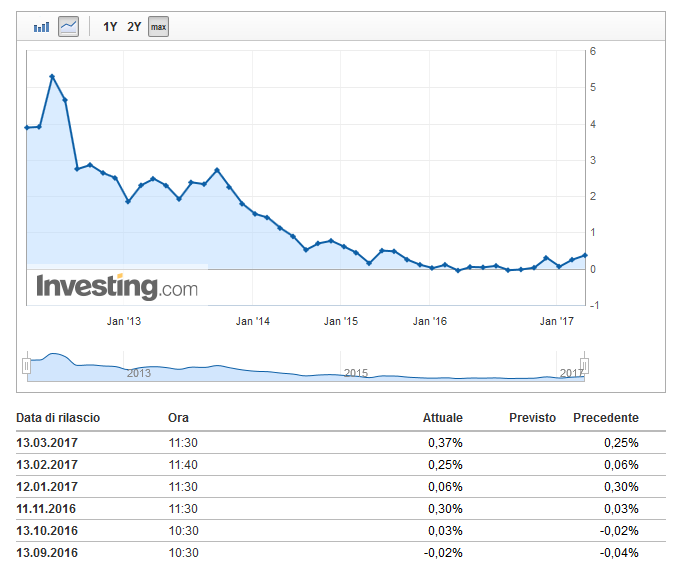
Task: Click the 2015 label in the navigator
Action: point(356,373)
